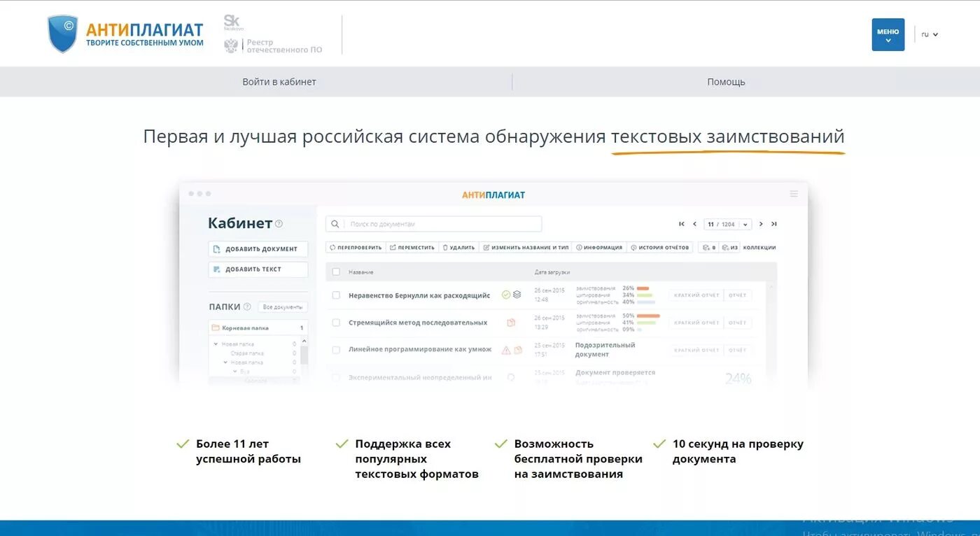Open document Линейное программирование как умнож

point(420,349)
